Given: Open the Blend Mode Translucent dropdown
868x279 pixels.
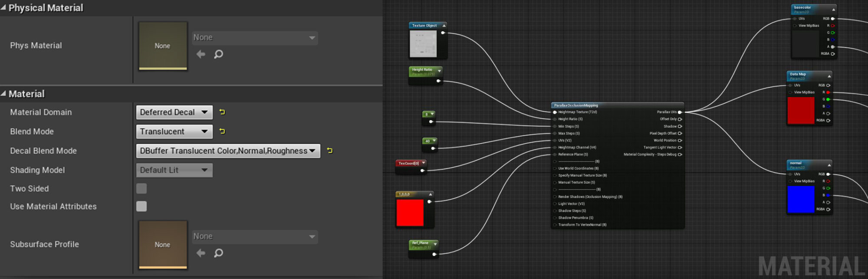Looking at the screenshot, I should click(x=174, y=131).
